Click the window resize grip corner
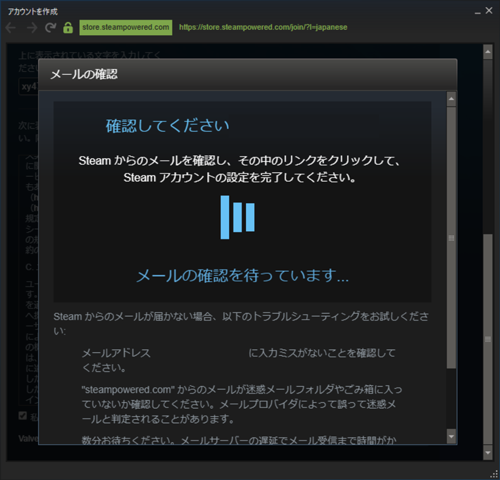500x480 pixels. coord(494,474)
